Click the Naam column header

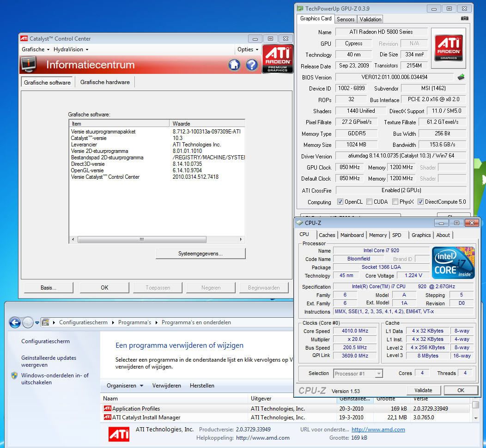175,399
